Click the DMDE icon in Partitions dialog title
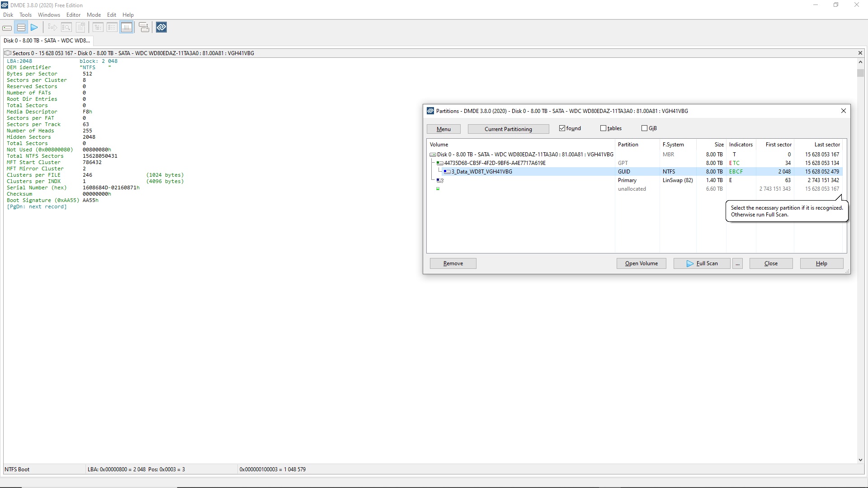This screenshot has height=488, width=868. click(x=430, y=111)
